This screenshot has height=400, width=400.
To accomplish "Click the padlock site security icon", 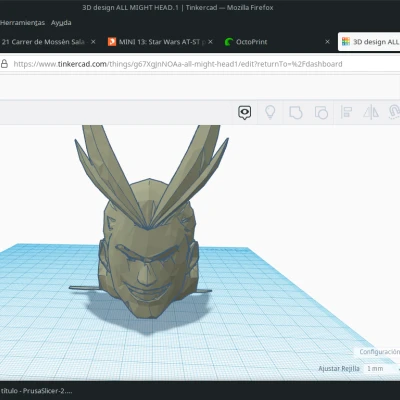I will (x=4, y=64).
